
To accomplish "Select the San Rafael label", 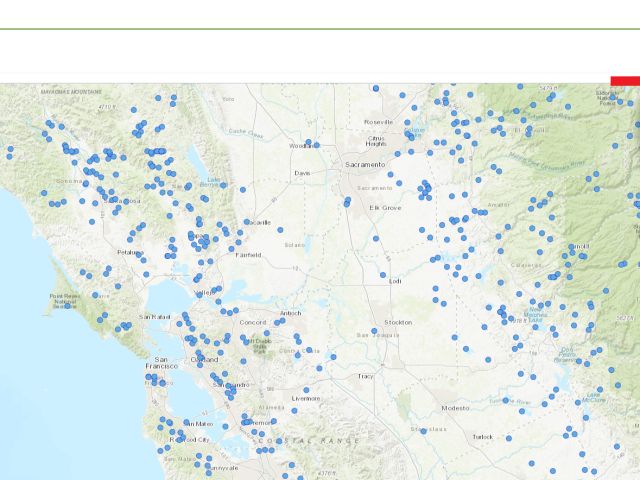I will click(155, 317).
